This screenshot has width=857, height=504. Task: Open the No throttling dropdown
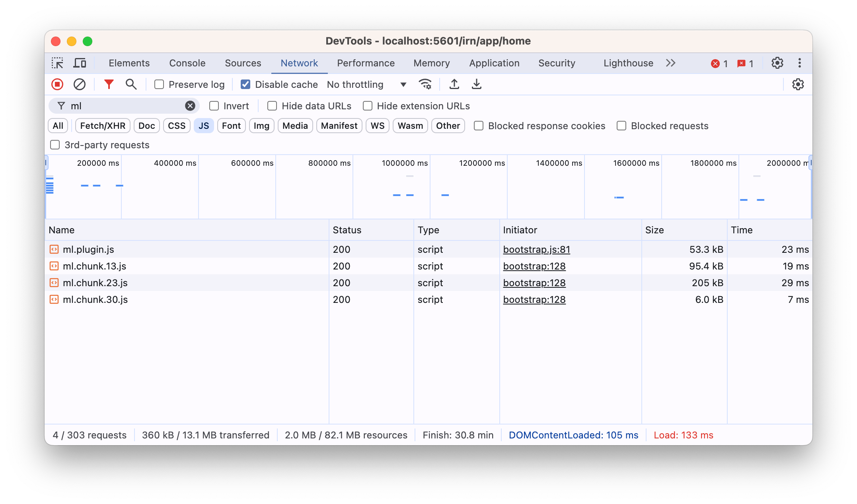[x=366, y=84]
